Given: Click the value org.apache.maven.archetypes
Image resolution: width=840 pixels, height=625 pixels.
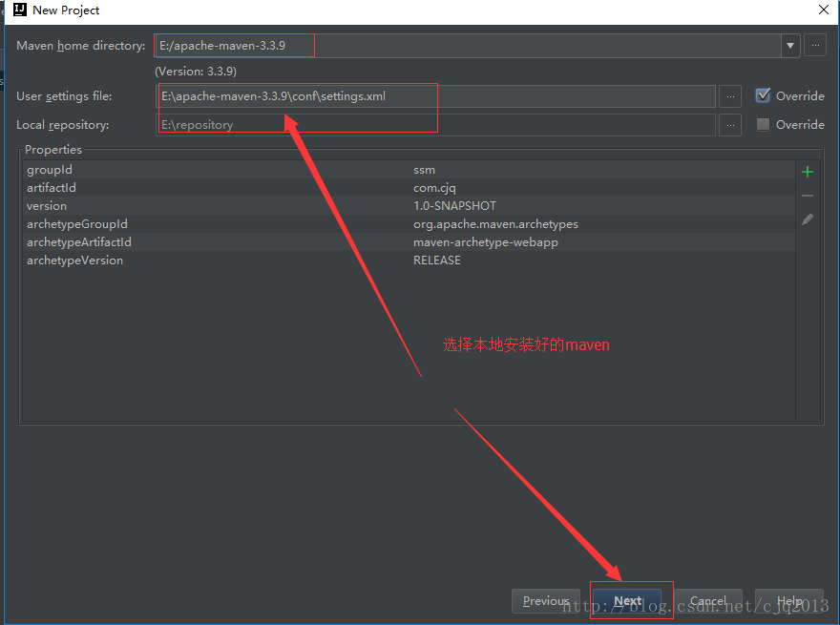Looking at the screenshot, I should point(495,224).
